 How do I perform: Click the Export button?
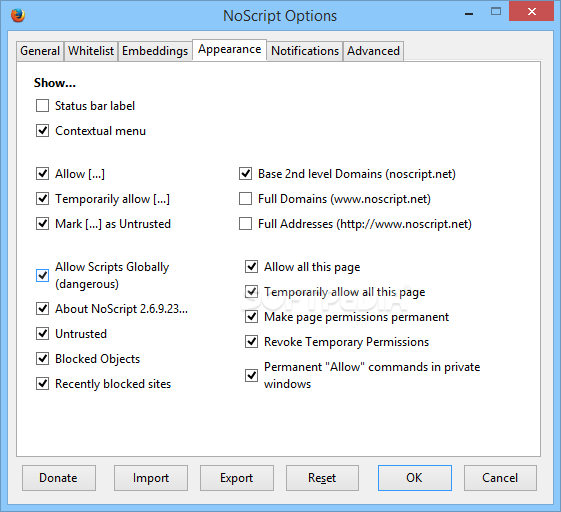pyautogui.click(x=236, y=478)
